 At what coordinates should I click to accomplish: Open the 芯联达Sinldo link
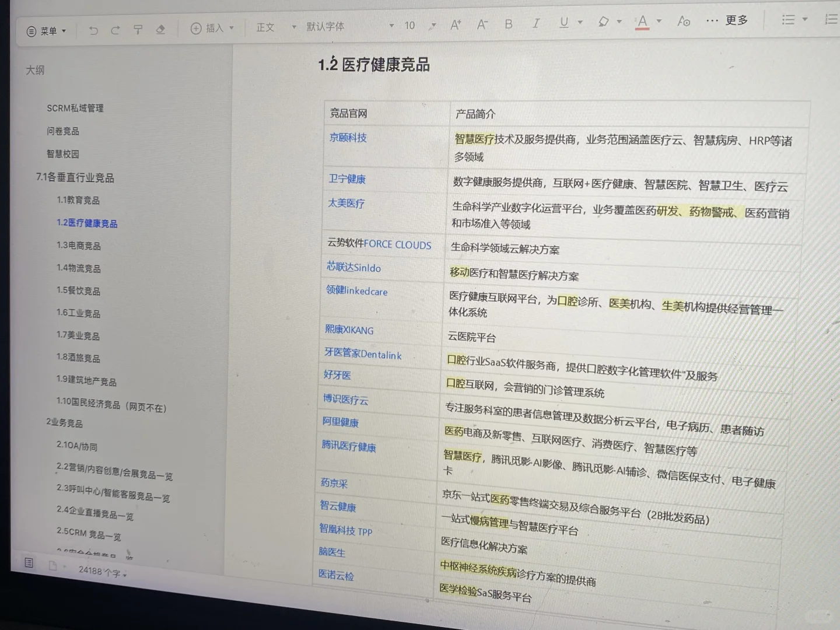353,267
